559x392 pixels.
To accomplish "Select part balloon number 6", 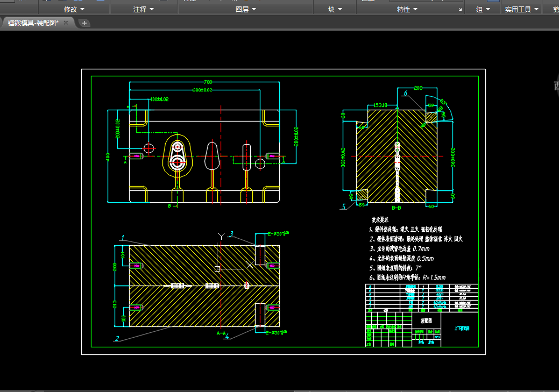I will coord(405,94).
